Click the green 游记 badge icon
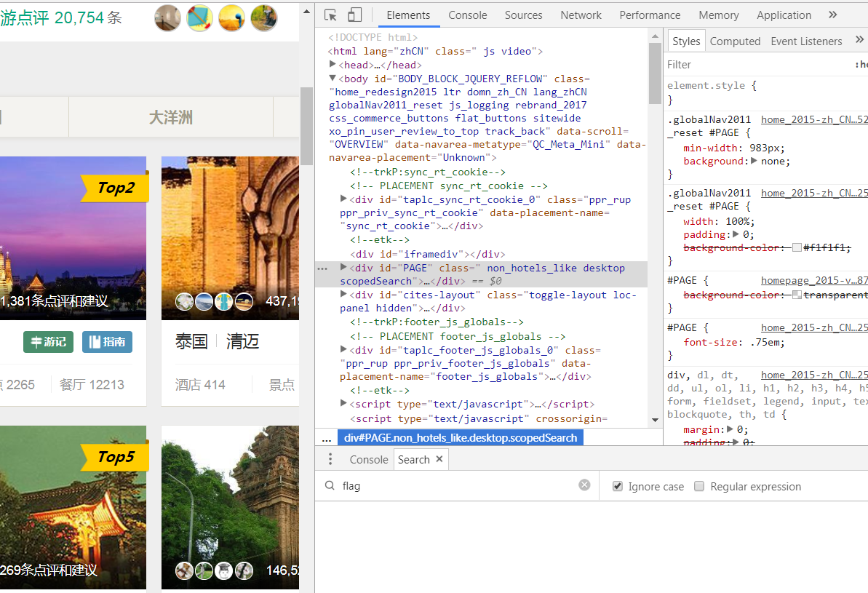 (x=48, y=342)
